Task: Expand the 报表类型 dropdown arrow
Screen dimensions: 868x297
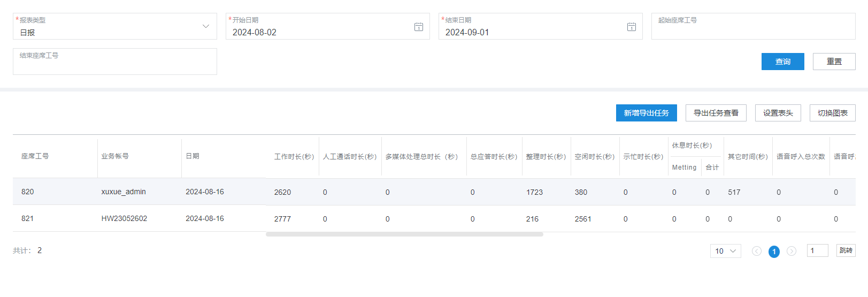Action: pyautogui.click(x=206, y=26)
